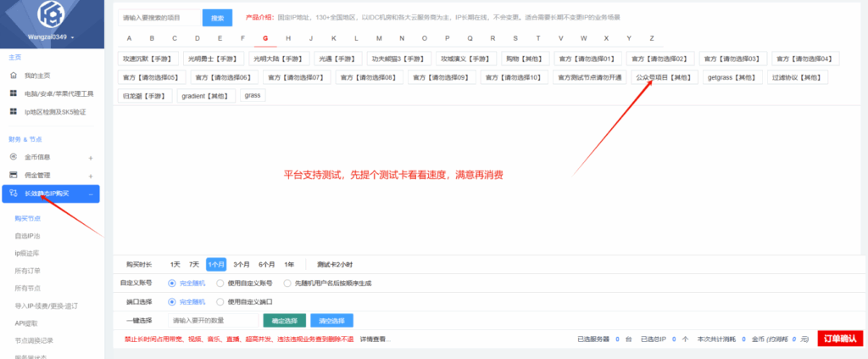Screen dimensions: 868x359
Task: Choose 6个月 purchase duration
Action: tap(266, 264)
